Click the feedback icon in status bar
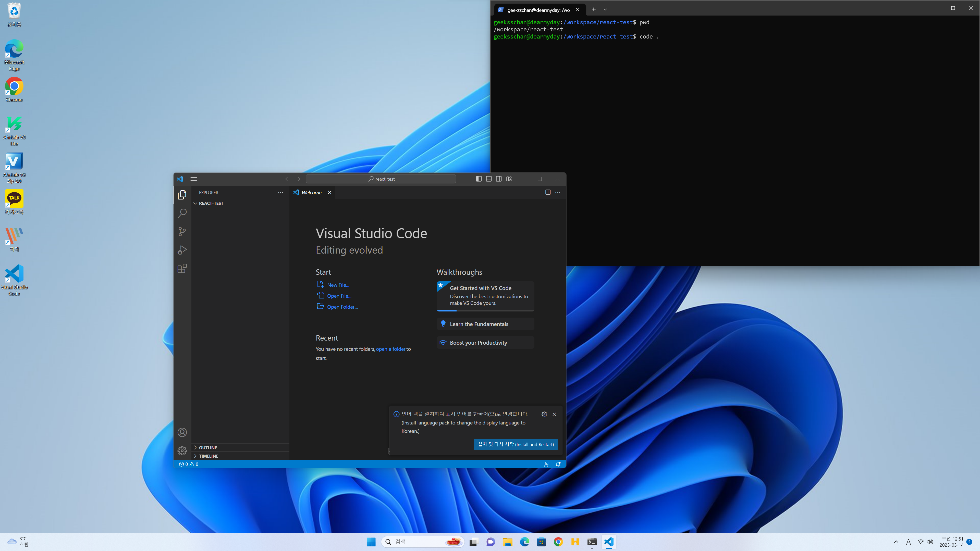 pos(547,464)
